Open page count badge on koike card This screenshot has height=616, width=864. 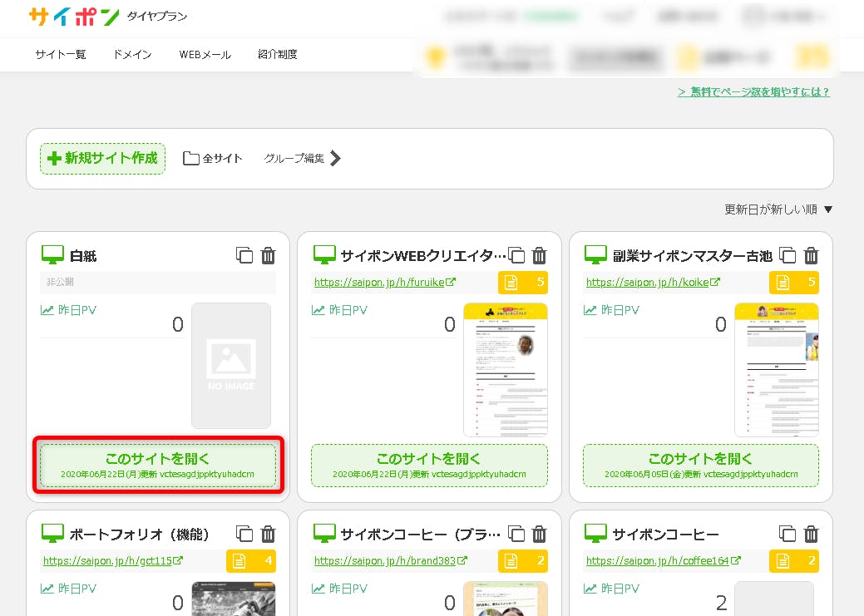(x=794, y=283)
